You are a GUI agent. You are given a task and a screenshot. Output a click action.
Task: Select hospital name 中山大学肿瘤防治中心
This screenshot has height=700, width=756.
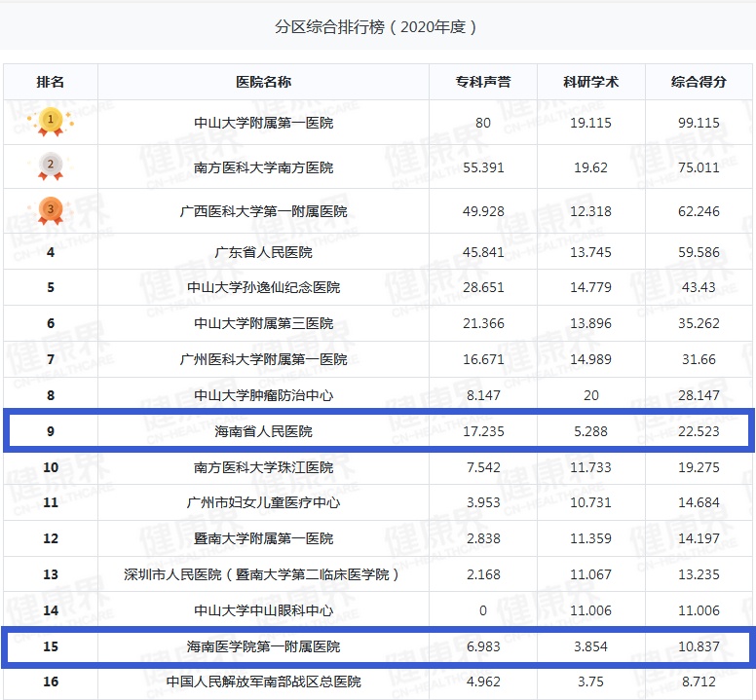coord(264,395)
